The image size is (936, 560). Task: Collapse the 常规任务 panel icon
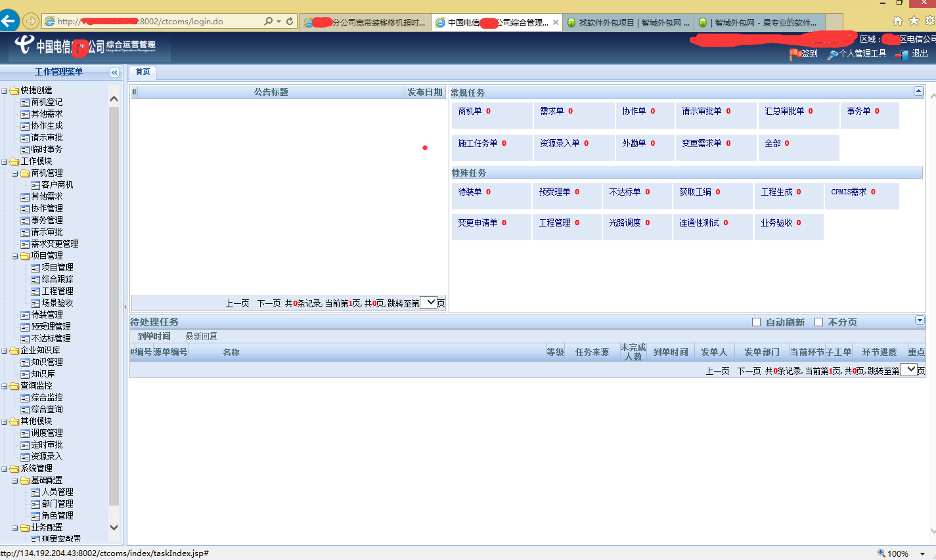click(918, 91)
